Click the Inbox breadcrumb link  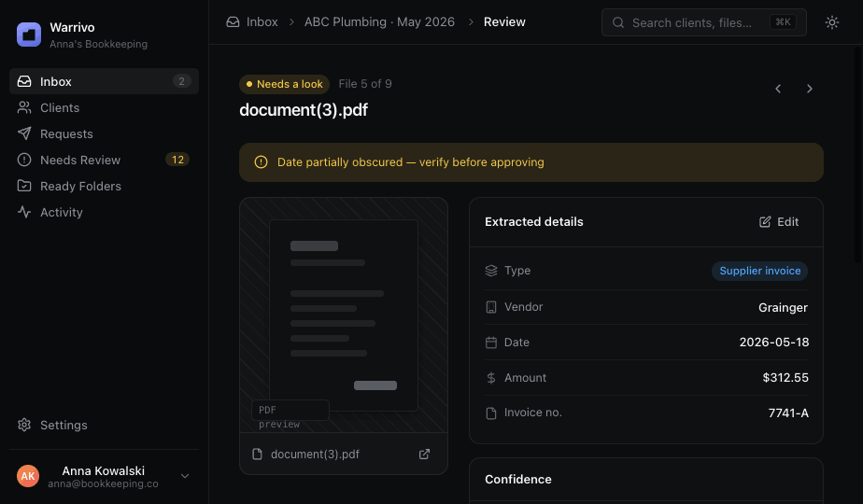pyautogui.click(x=262, y=22)
